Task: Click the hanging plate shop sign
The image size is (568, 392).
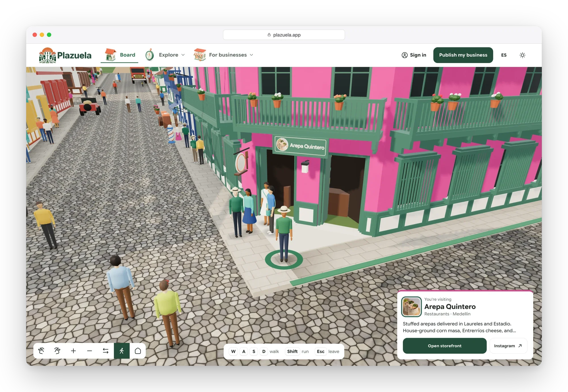Action: [x=242, y=163]
